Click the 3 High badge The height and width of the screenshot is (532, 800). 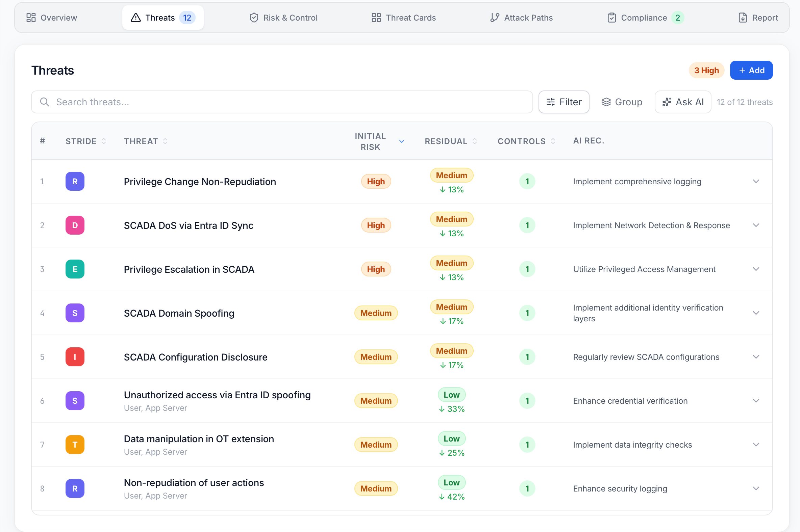(706, 70)
